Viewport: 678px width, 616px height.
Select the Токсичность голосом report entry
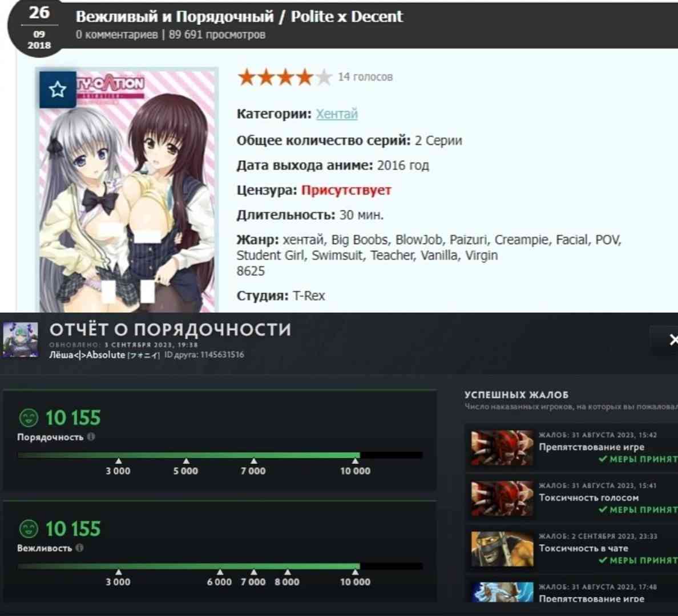coord(571,498)
